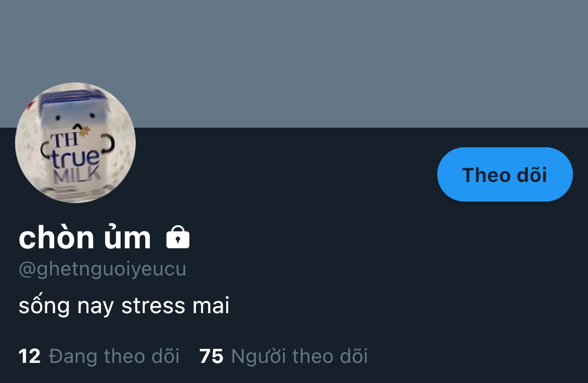
Task: Click the followers count number 75
Action: (212, 356)
